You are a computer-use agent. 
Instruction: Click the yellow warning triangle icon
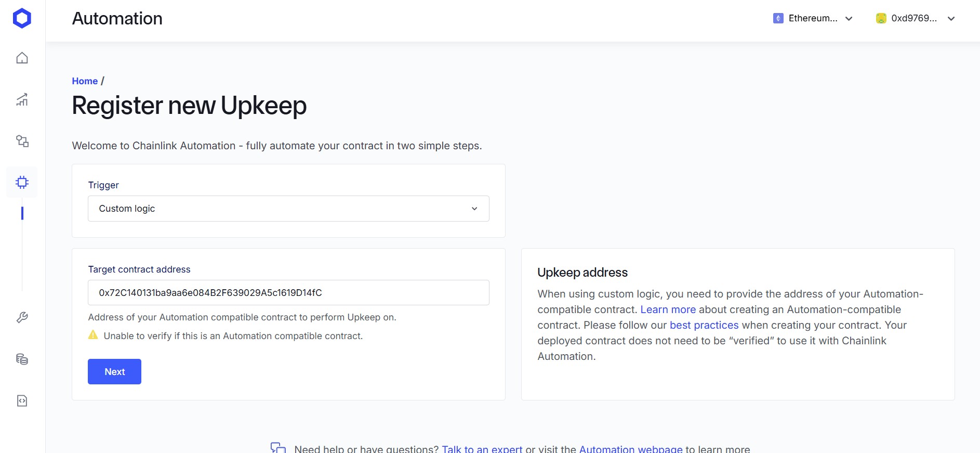click(93, 335)
